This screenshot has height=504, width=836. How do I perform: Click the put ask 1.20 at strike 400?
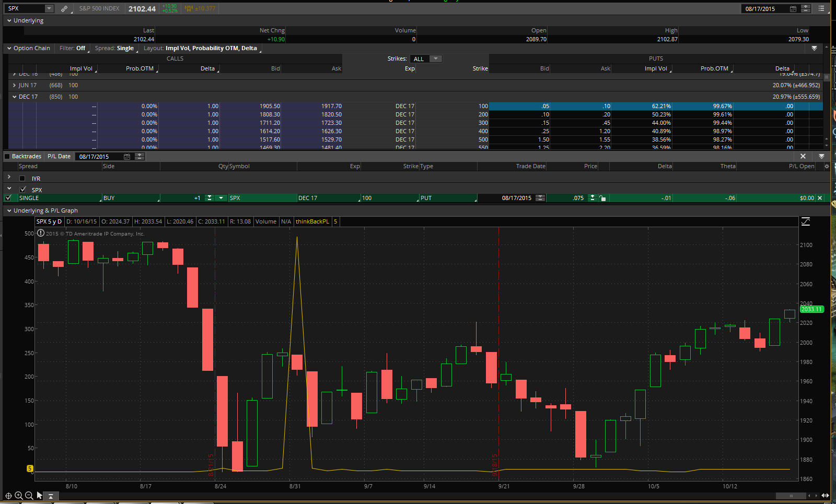605,131
